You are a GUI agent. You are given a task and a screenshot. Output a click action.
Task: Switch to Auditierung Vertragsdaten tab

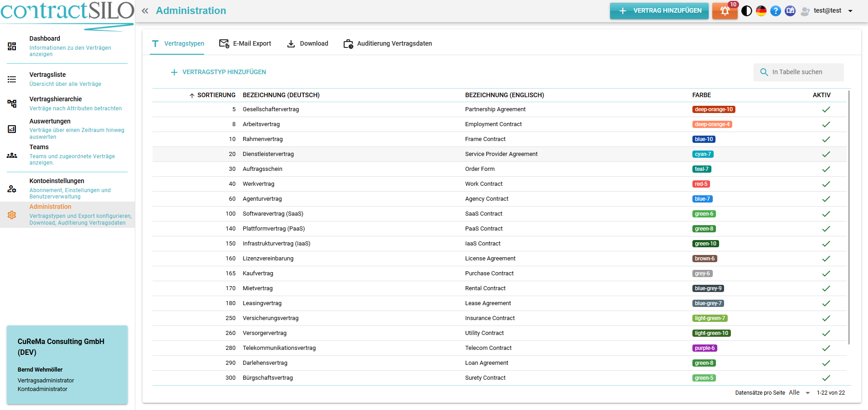387,43
